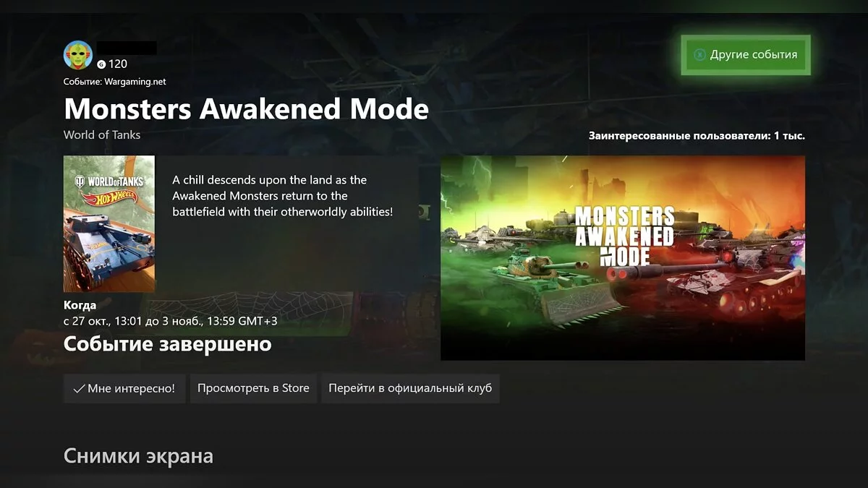Click the World of Tanks logo on cover

109,181
